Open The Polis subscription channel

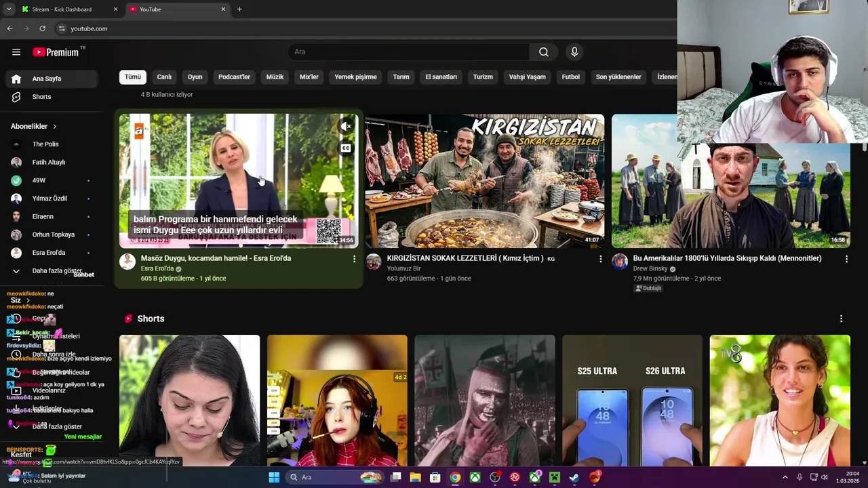(52, 144)
